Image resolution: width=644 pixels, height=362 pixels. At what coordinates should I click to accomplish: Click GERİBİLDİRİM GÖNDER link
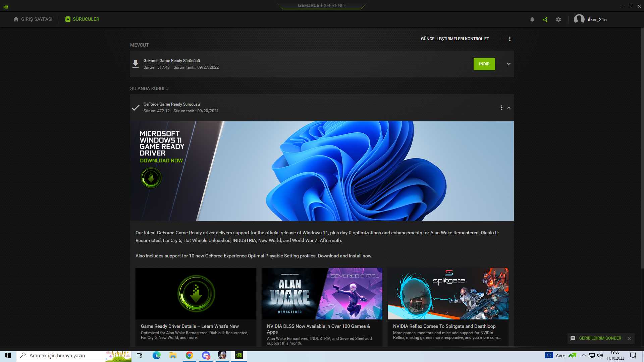coord(600,338)
